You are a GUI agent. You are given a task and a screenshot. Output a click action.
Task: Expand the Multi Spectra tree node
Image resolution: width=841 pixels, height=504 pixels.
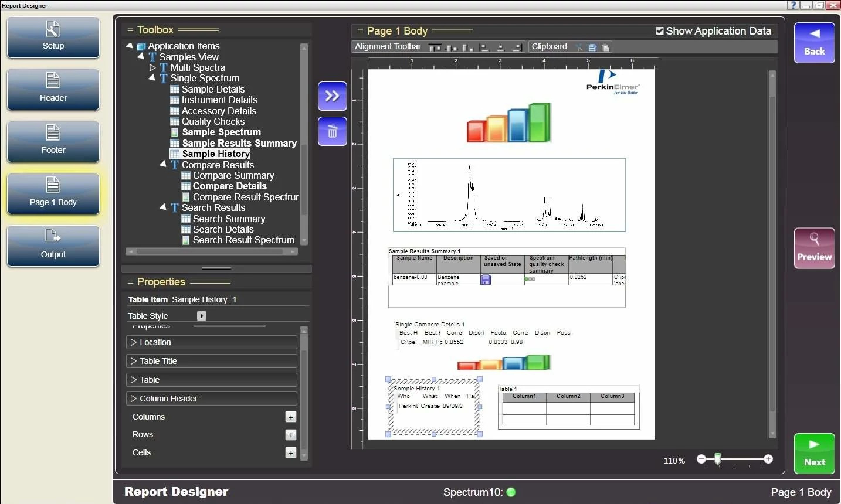pyautogui.click(x=152, y=67)
